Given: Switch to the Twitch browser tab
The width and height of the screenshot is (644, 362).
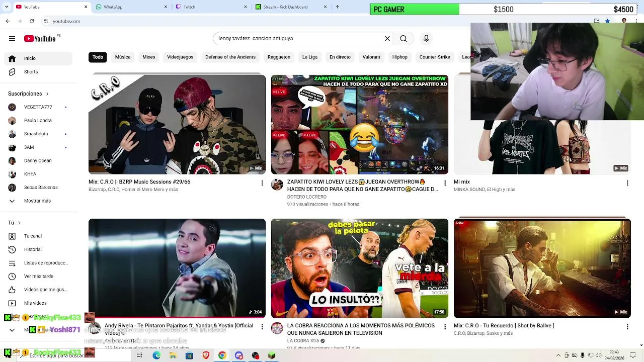Looking at the screenshot, I should [210, 7].
